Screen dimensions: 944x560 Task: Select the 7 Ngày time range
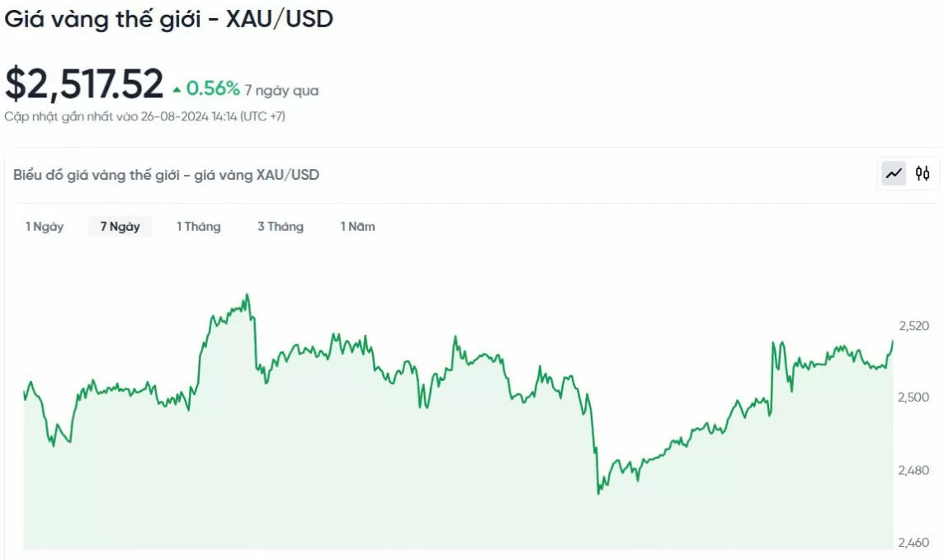point(120,227)
